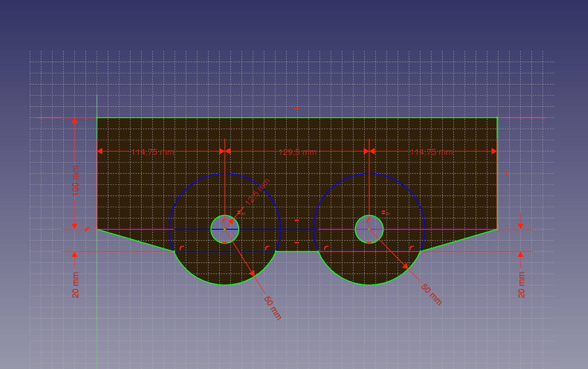Select the equality constraint icon near the right small circle
The width and height of the screenshot is (588, 369).
tap(384, 212)
